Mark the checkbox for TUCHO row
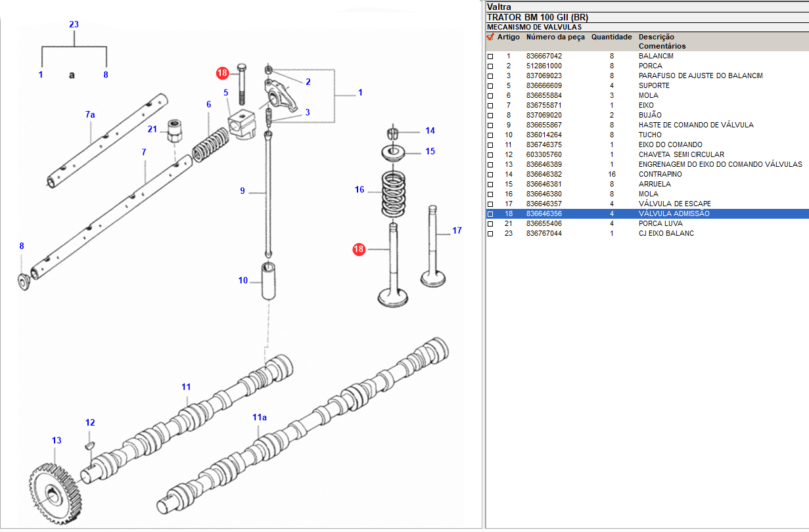Viewport: 809px width, 532px height. pyautogui.click(x=490, y=135)
